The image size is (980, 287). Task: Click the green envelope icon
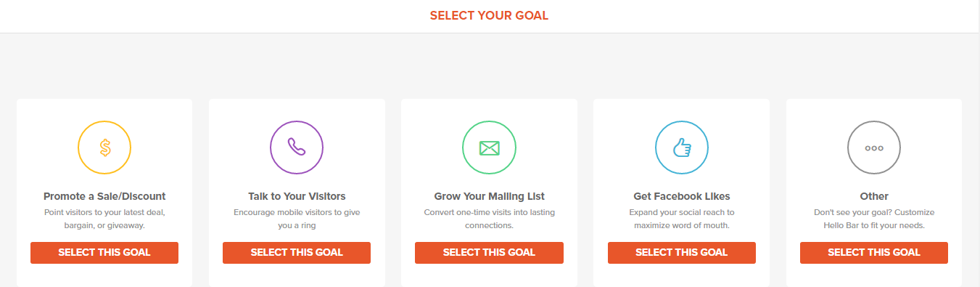click(490, 147)
